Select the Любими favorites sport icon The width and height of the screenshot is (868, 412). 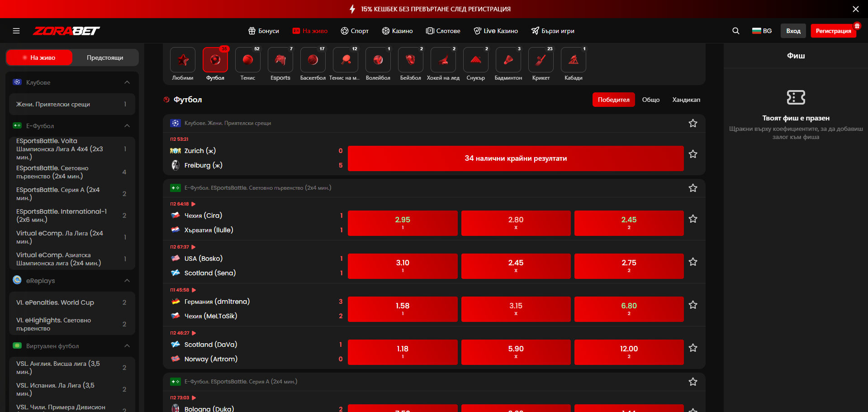183,60
